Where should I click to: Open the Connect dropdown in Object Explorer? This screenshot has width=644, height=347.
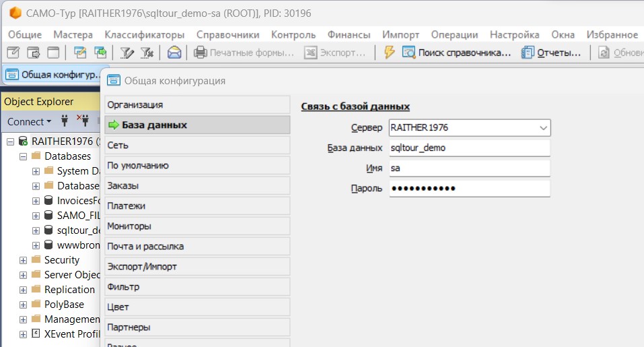point(30,122)
